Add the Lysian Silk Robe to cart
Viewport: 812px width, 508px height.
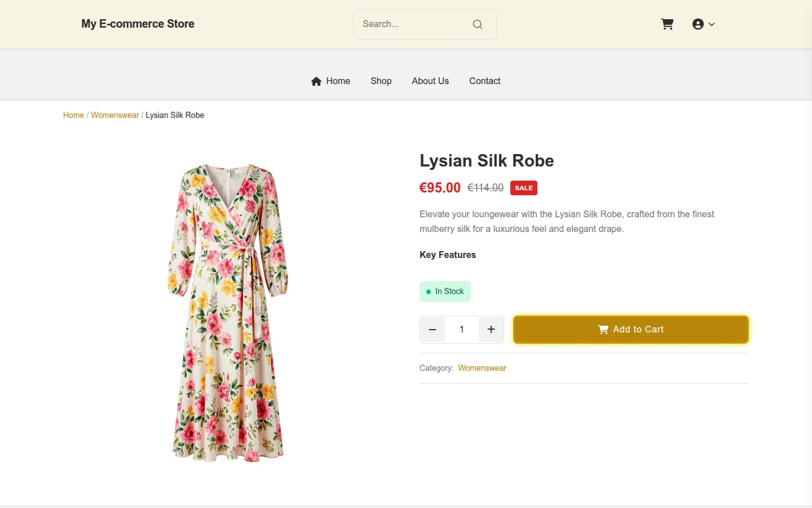click(x=631, y=330)
